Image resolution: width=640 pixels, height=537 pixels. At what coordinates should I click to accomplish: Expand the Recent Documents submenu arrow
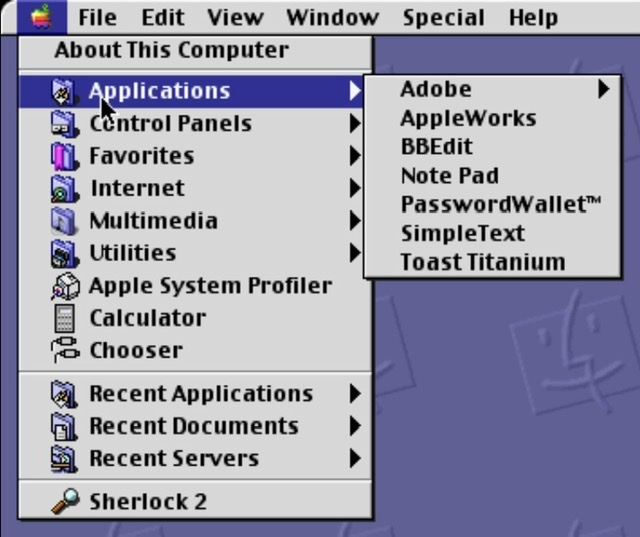tap(355, 426)
